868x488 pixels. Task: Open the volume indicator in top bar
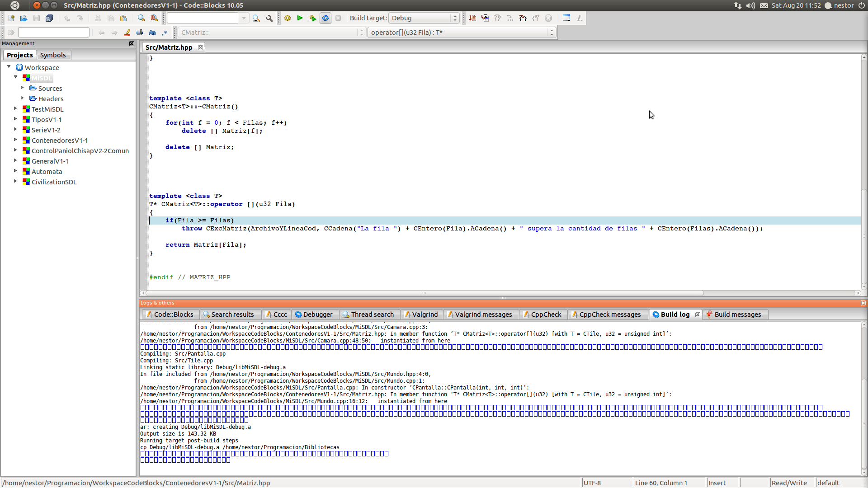pyautogui.click(x=750, y=5)
